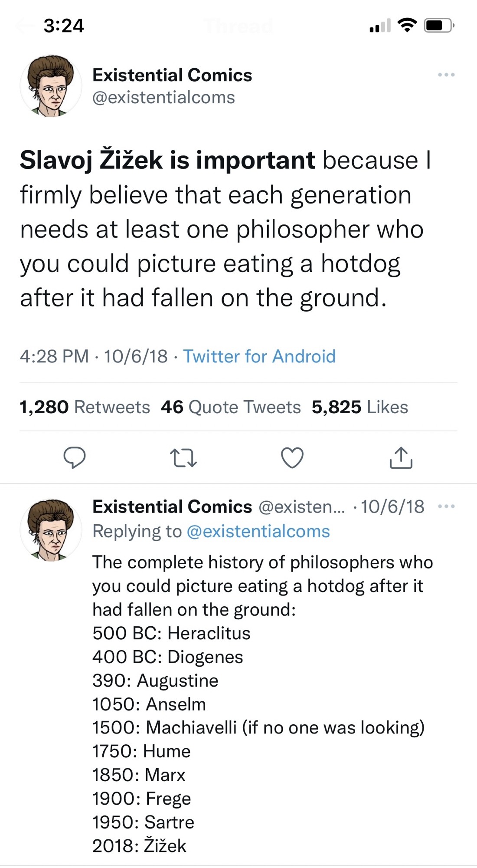The image size is (477, 868).
Task: Tap the retweet arrows icon
Action: [183, 458]
